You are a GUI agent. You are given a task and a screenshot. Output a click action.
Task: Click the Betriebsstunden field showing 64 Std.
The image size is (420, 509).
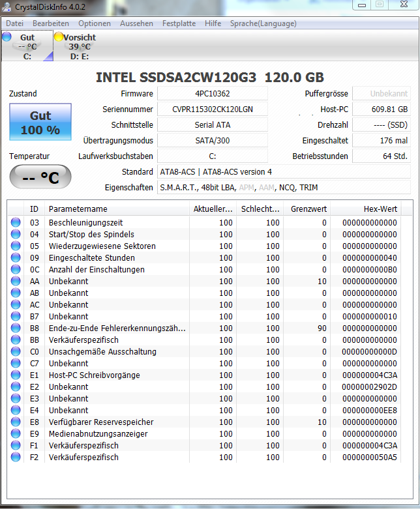pos(382,156)
